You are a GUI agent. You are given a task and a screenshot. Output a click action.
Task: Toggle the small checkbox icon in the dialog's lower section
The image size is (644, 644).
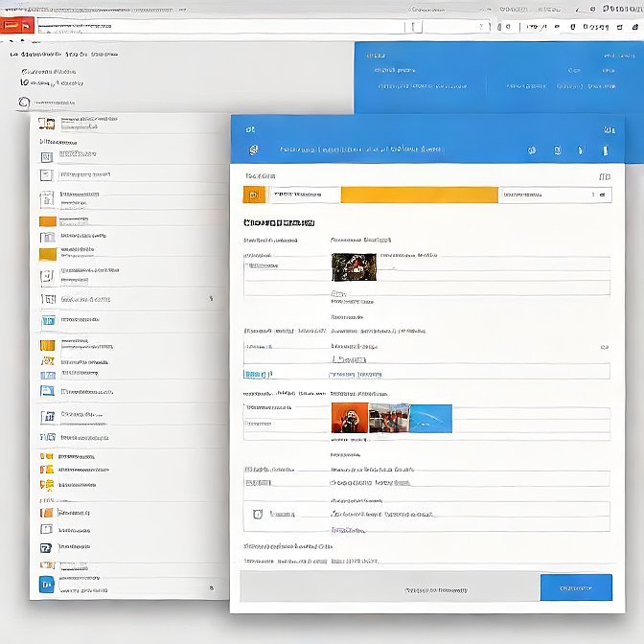pyautogui.click(x=258, y=514)
